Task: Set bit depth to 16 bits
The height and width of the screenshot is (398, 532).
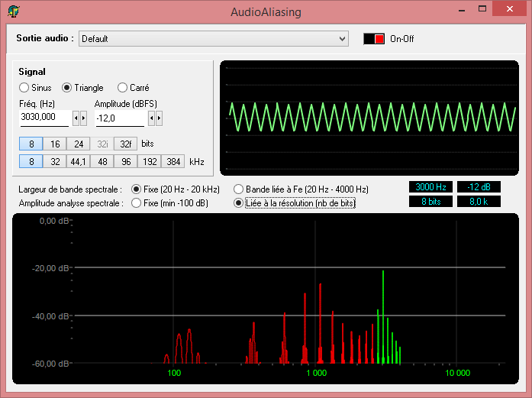Action: 55,144
